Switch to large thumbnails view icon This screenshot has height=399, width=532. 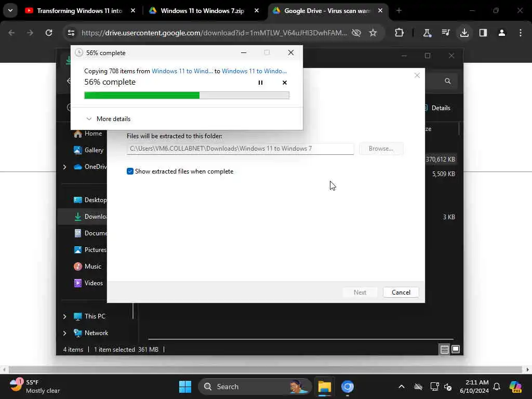click(x=455, y=349)
